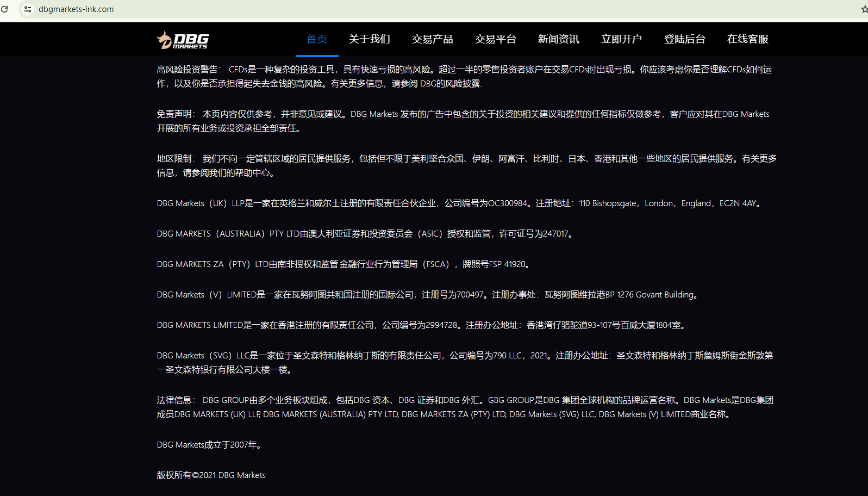This screenshot has height=496, width=868.
Task: Click the 地区限制 label text
Action: [x=175, y=159]
